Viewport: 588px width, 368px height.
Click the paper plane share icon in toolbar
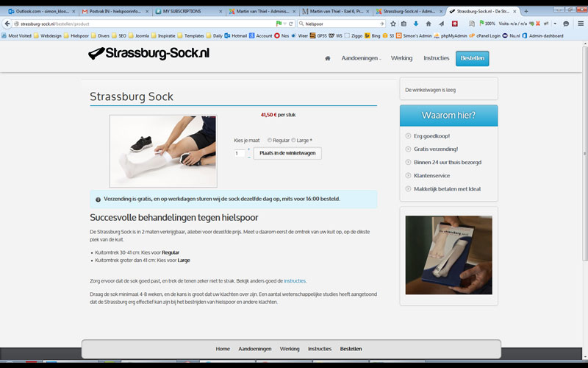pyautogui.click(x=442, y=24)
